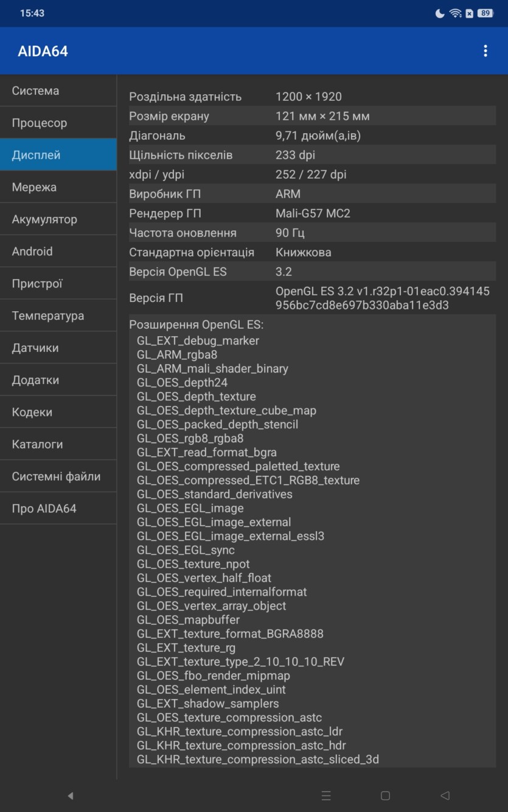Click the GL_OES_mapbuffer line
Screen dimensions: 508x812
(x=188, y=621)
